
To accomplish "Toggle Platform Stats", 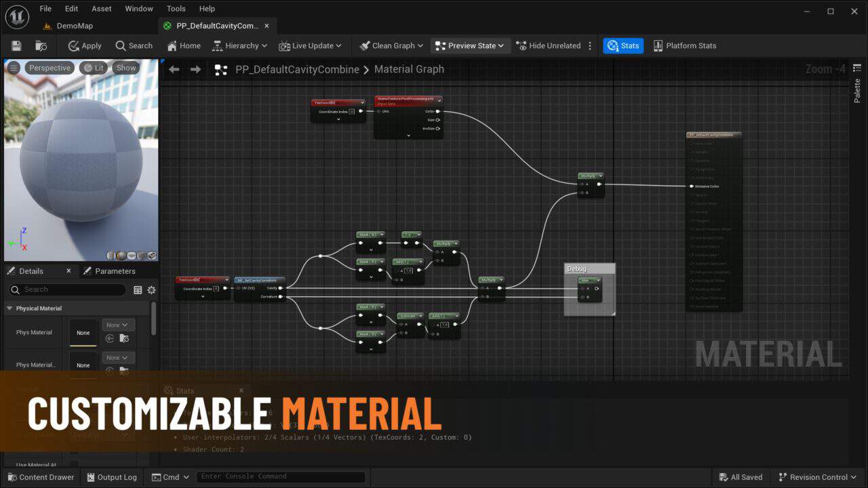I will click(684, 46).
